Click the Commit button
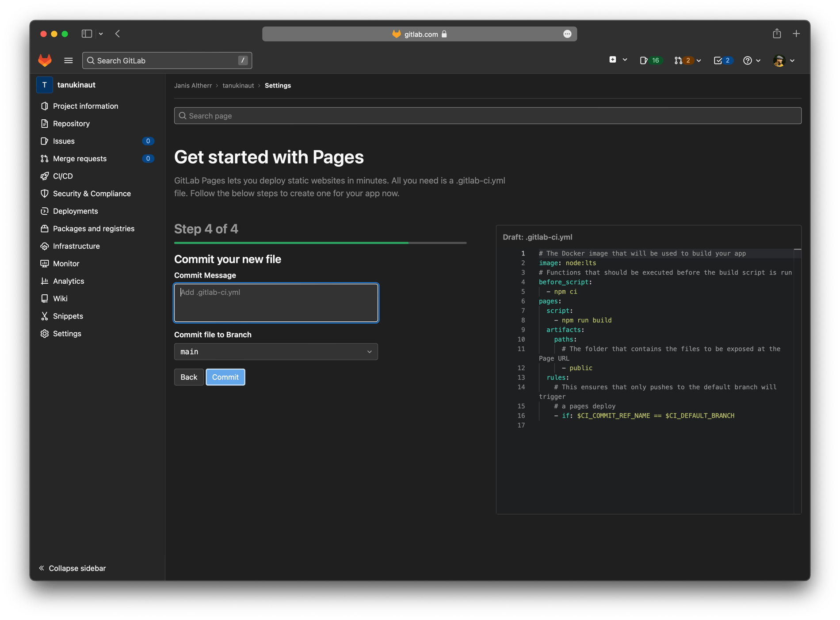Screen dimensions: 840x620 (x=225, y=377)
